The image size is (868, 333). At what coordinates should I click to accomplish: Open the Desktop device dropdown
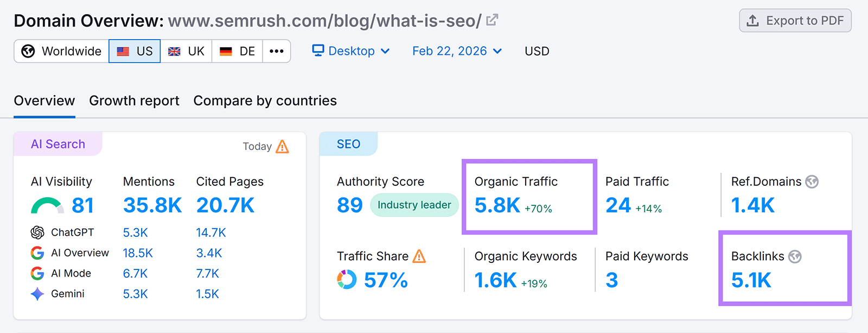click(352, 51)
